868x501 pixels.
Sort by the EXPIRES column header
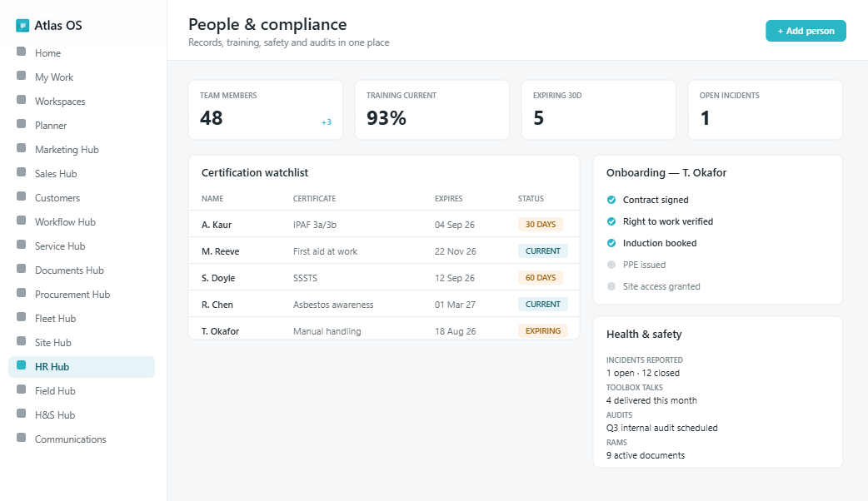pyautogui.click(x=448, y=199)
